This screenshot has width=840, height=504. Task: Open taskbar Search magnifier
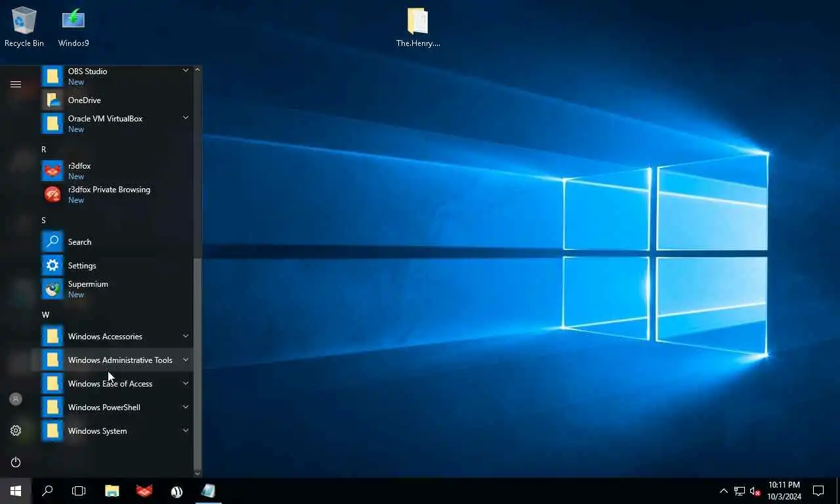coord(47,491)
